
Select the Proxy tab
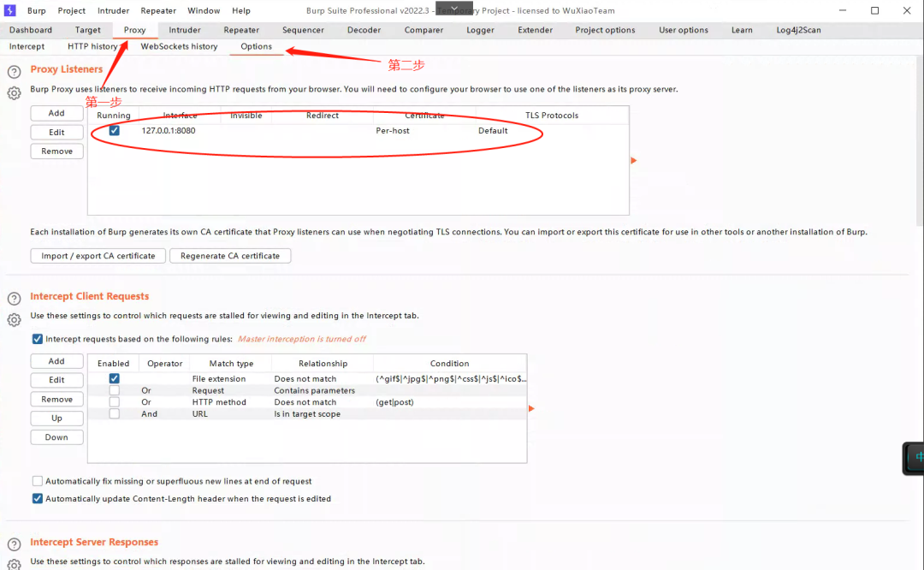(134, 30)
